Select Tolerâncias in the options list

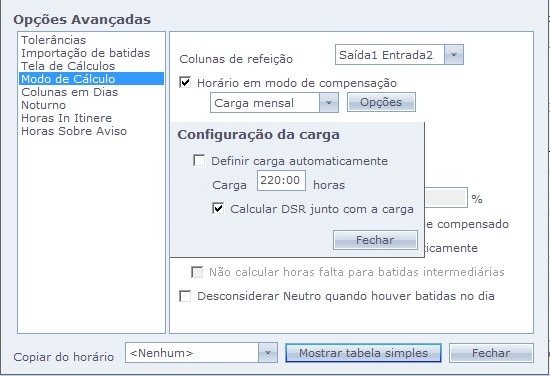point(54,40)
